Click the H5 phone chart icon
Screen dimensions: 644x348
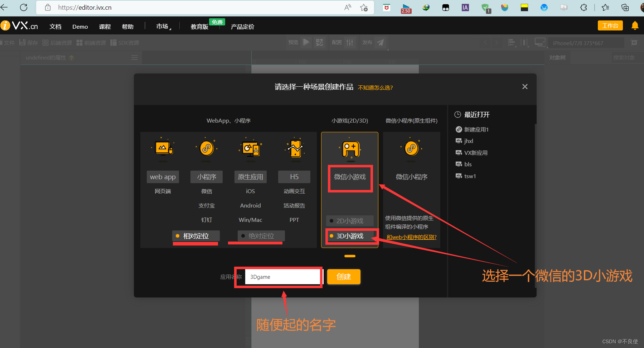295,147
